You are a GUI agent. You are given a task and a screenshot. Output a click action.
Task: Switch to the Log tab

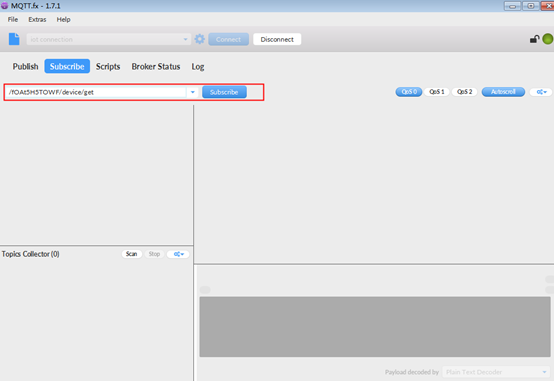[x=198, y=66]
